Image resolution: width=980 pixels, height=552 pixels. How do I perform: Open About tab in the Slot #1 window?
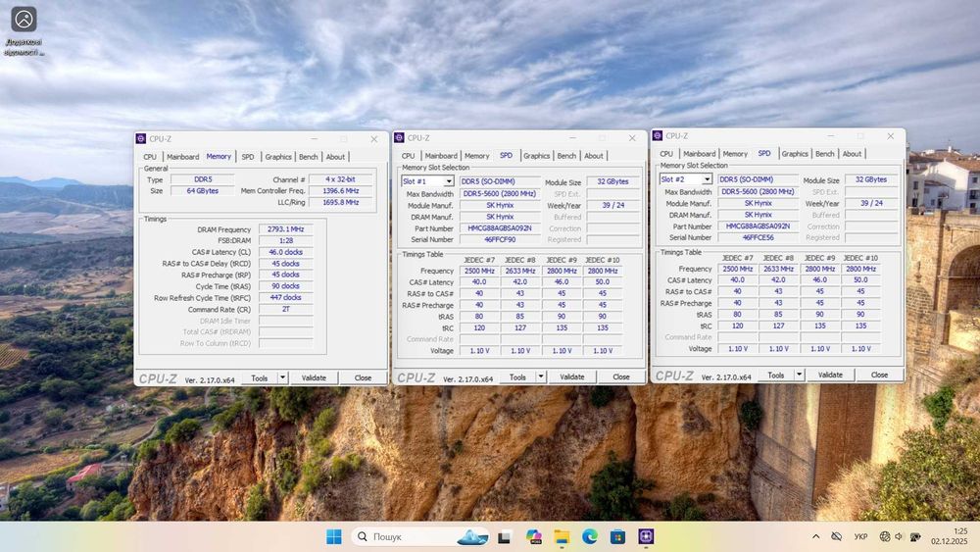pos(593,156)
